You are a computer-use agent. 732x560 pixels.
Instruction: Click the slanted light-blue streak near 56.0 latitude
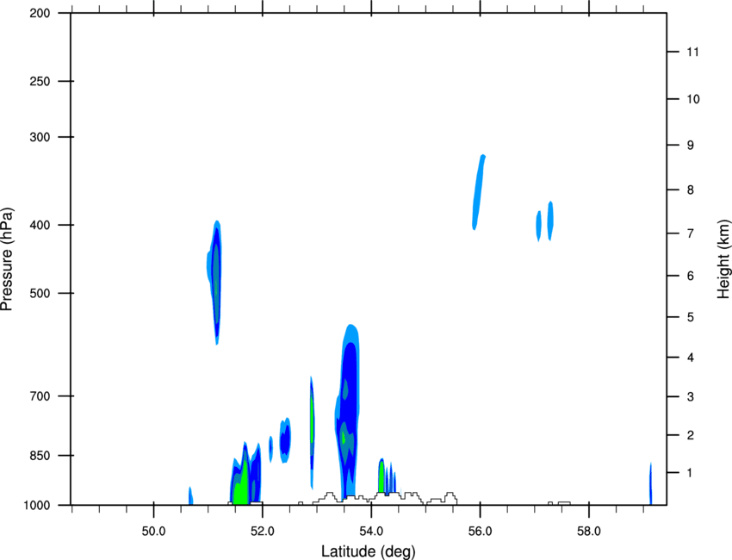479,192
